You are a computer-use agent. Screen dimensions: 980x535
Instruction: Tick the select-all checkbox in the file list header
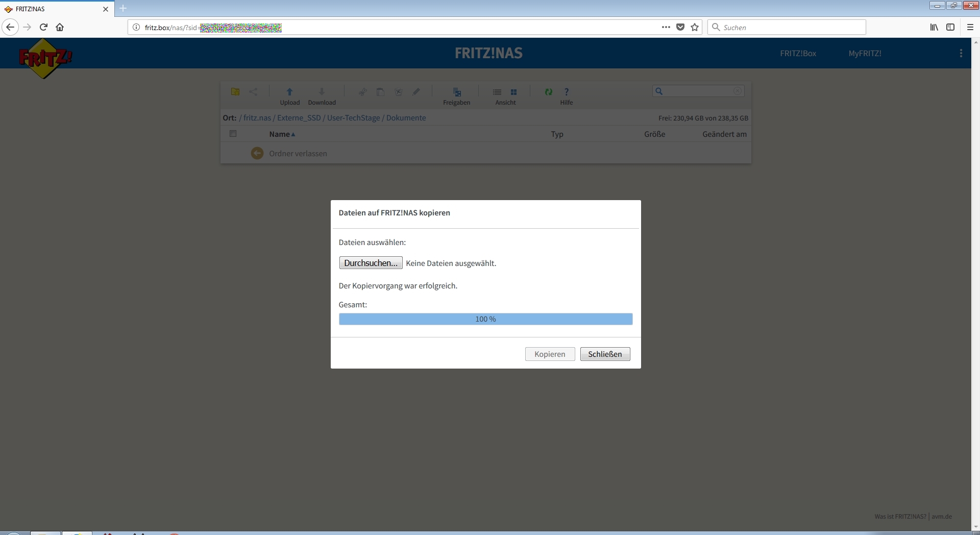coord(233,134)
